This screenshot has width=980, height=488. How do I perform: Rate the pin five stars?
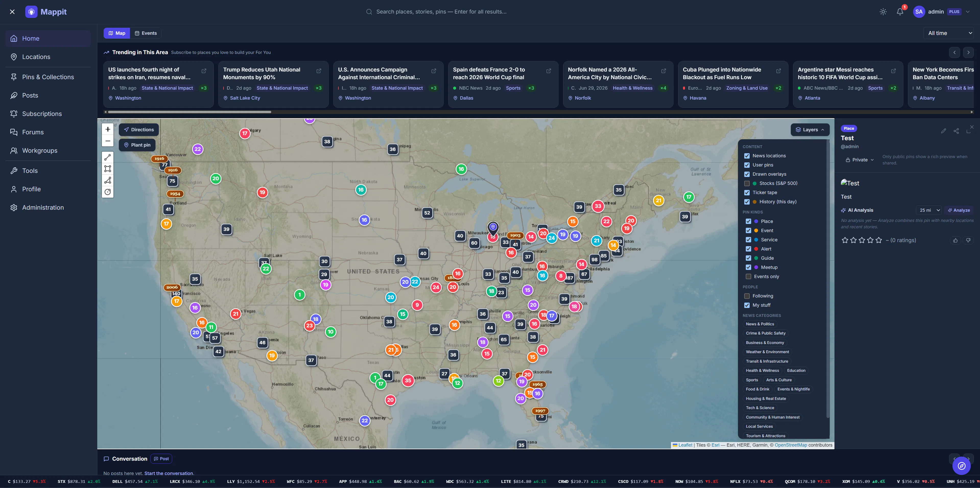coord(879,240)
